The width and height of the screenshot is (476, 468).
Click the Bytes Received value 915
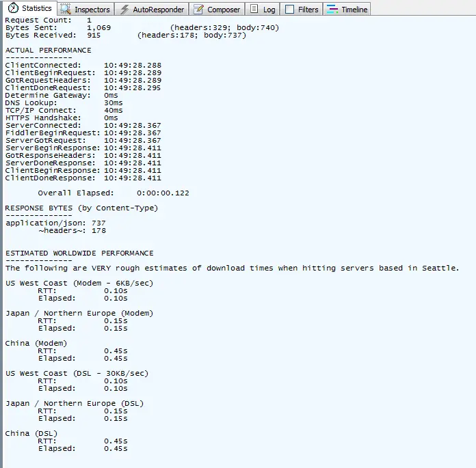click(94, 35)
